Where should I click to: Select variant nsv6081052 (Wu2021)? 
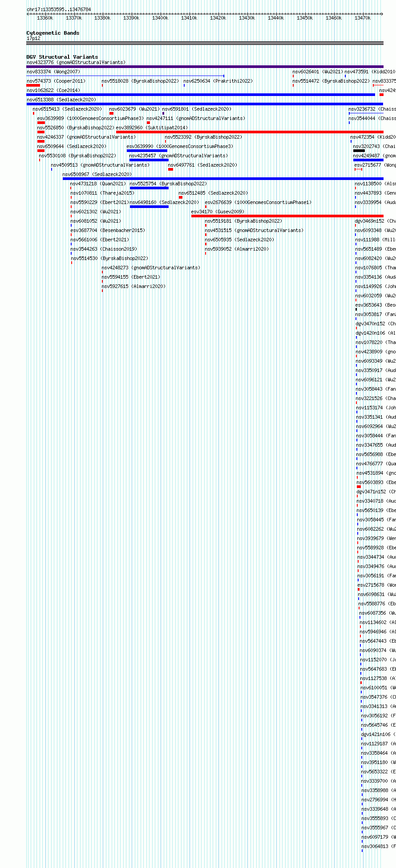96,221
